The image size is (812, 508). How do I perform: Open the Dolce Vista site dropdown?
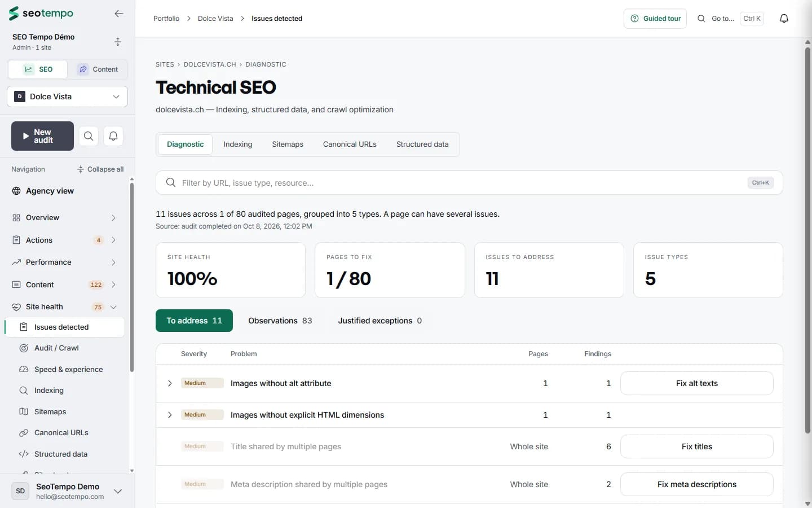67,97
